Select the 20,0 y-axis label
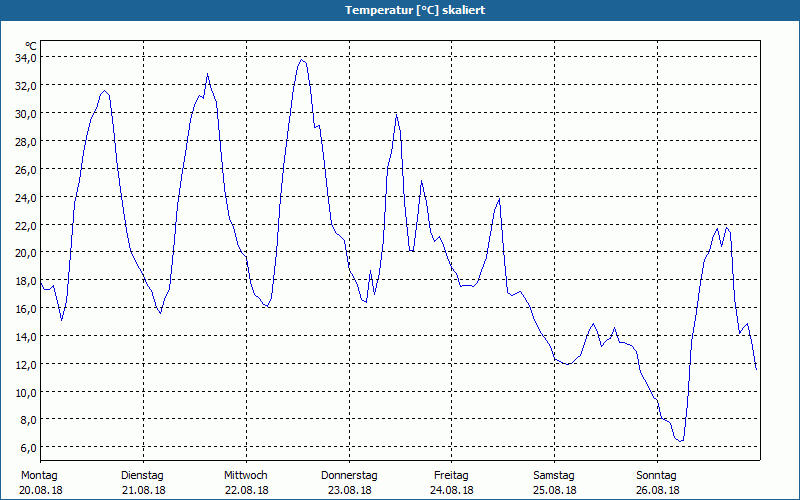800x500 pixels. 26,253
